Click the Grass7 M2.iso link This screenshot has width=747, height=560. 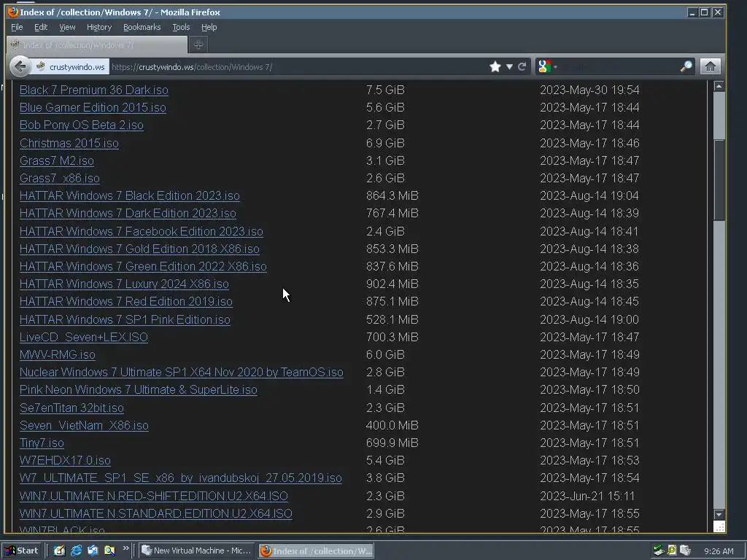57,161
